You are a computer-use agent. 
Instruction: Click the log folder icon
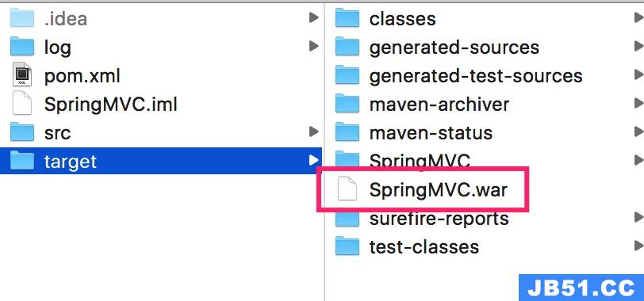click(x=21, y=47)
